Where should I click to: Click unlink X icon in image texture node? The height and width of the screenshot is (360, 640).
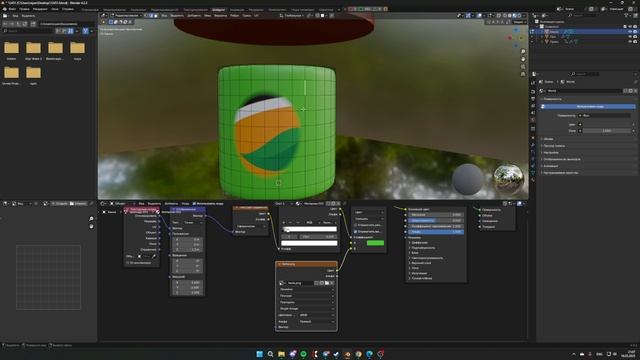[332, 283]
